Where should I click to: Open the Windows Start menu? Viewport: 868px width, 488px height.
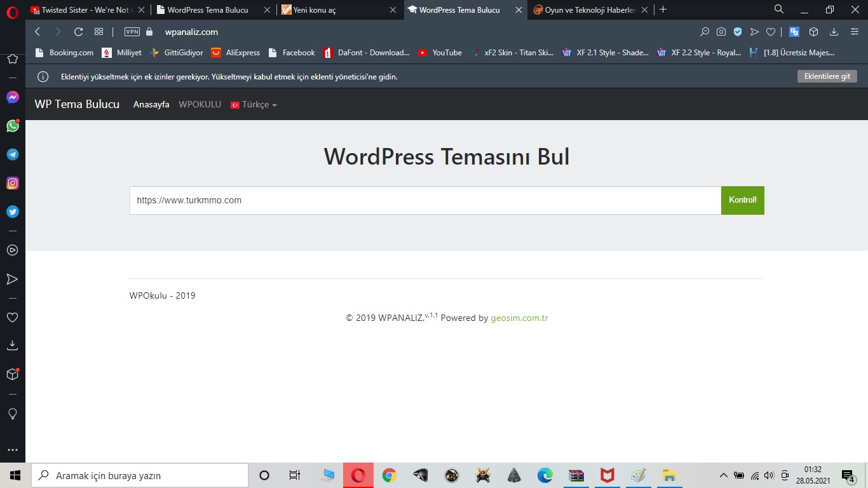click(x=15, y=475)
